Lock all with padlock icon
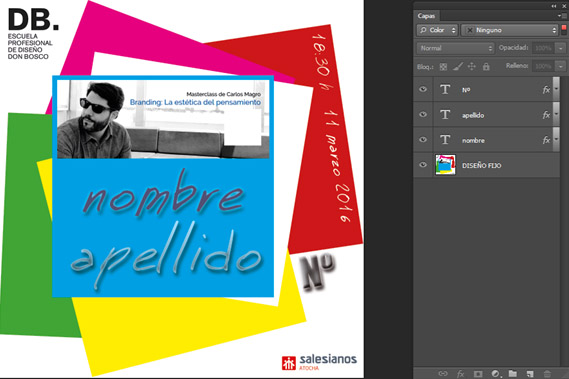The image size is (569, 379). click(x=486, y=66)
